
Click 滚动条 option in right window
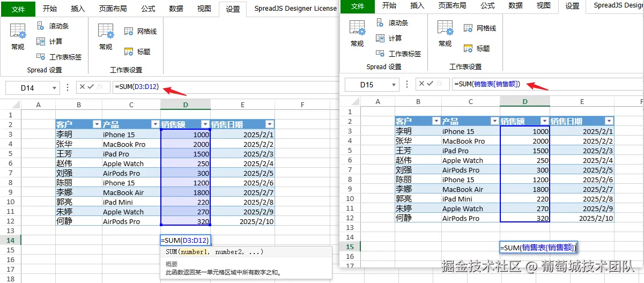[x=392, y=23]
